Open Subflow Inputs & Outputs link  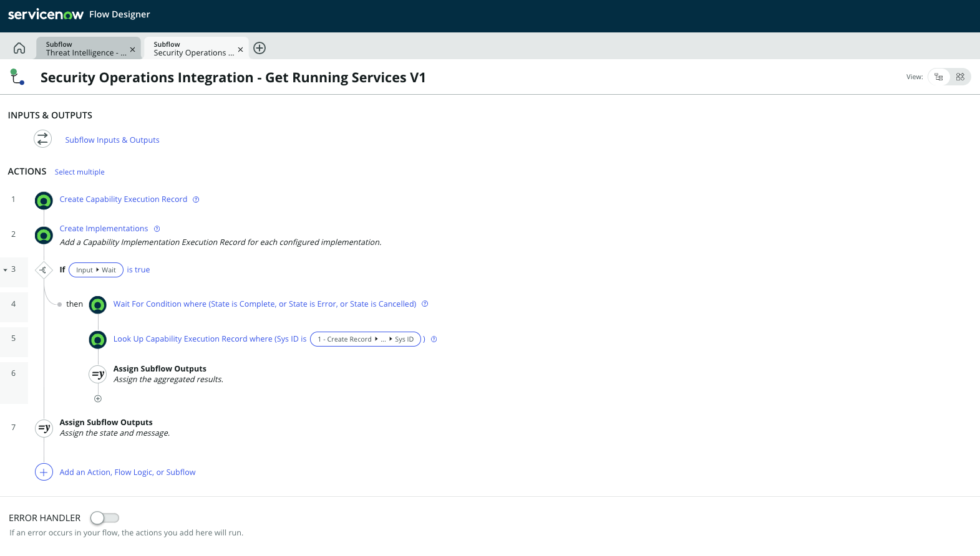point(112,140)
